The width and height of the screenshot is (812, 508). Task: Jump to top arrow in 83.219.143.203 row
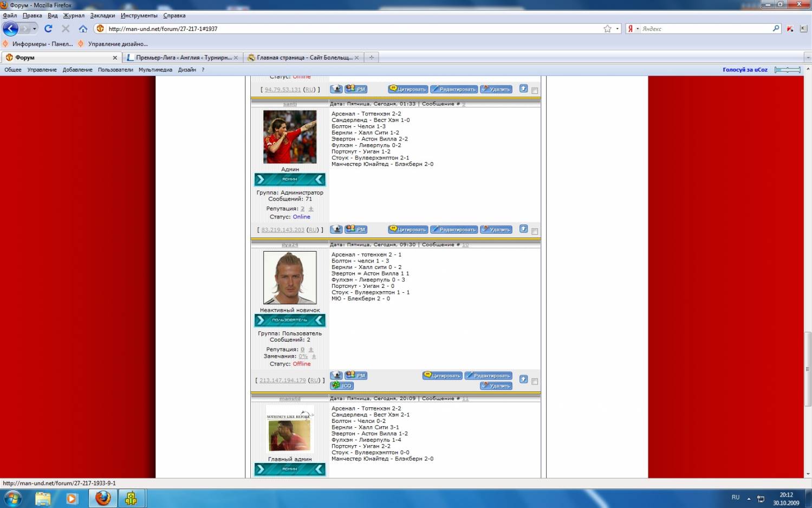(523, 229)
